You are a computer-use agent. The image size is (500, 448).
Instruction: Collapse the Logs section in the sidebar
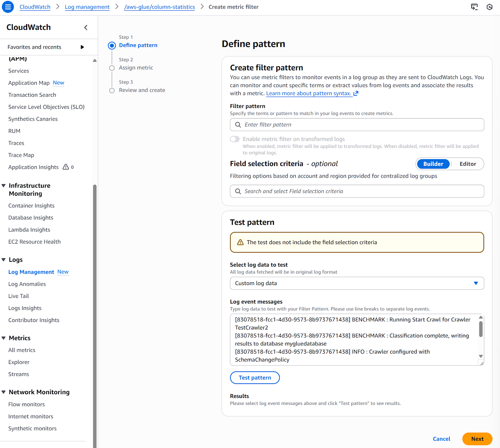point(3,259)
